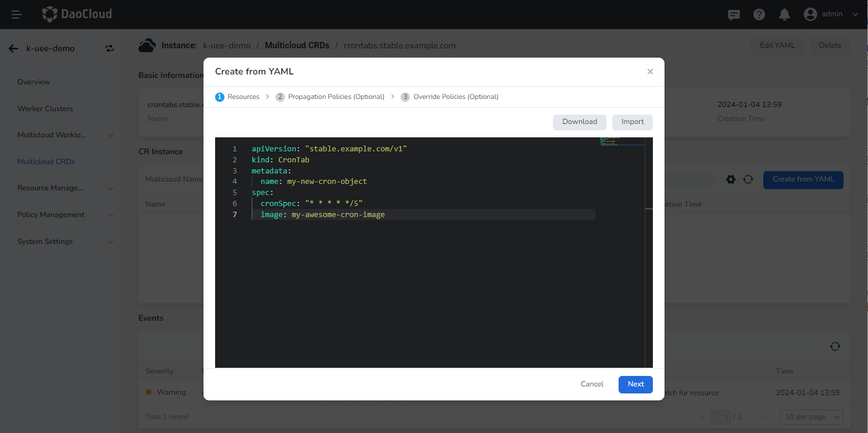Click the settings gear beside Create from YAML
Image resolution: width=868 pixels, height=433 pixels.
(731, 179)
